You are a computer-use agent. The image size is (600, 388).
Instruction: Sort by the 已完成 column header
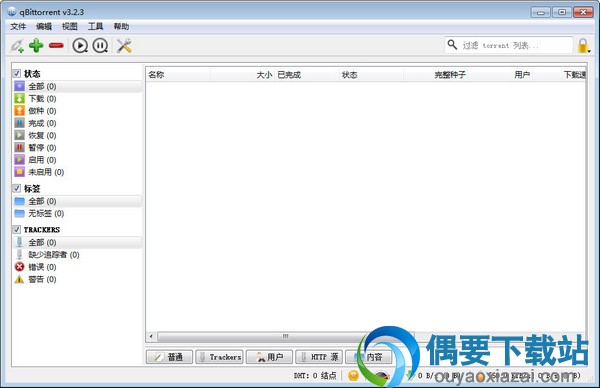(x=307, y=75)
